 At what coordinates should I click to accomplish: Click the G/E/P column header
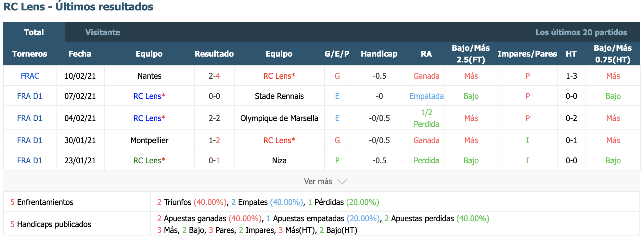click(x=337, y=54)
